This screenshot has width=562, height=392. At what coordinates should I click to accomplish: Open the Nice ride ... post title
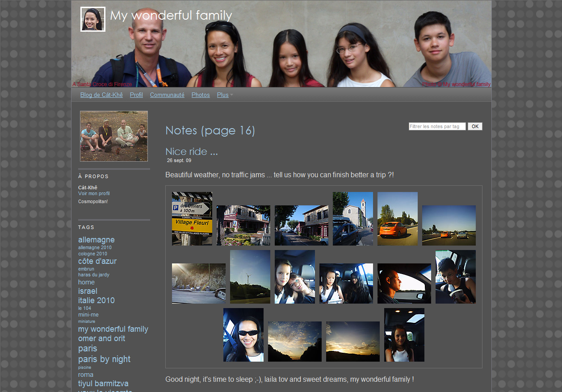(x=192, y=151)
